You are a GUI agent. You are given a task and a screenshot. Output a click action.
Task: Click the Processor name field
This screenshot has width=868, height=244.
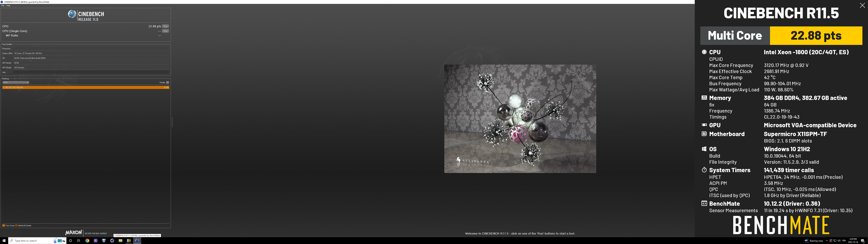pyautogui.click(x=91, y=48)
